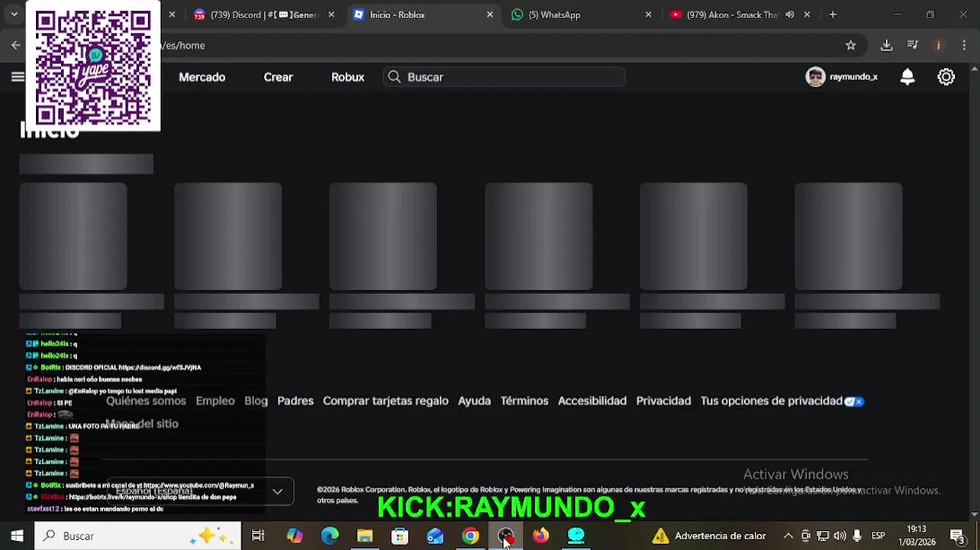
Task: Open the Privacidad footer link
Action: pyautogui.click(x=663, y=400)
